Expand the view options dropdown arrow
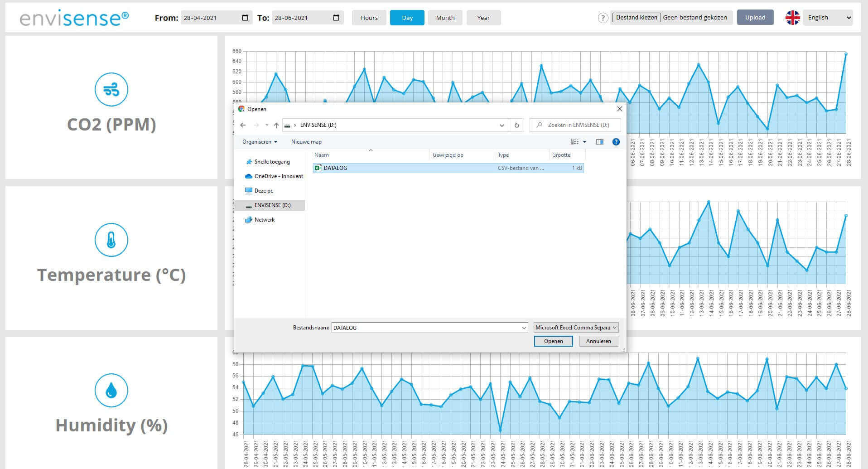Image resolution: width=868 pixels, height=469 pixels. (584, 142)
